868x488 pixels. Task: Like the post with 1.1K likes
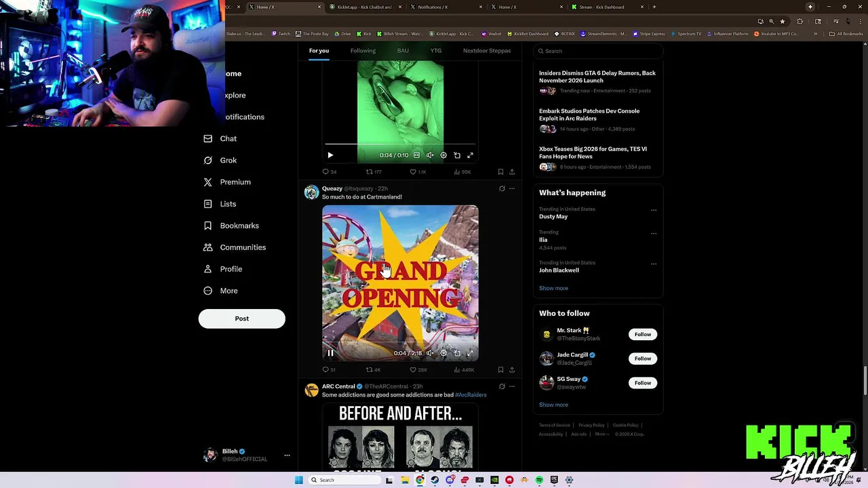[x=418, y=172]
